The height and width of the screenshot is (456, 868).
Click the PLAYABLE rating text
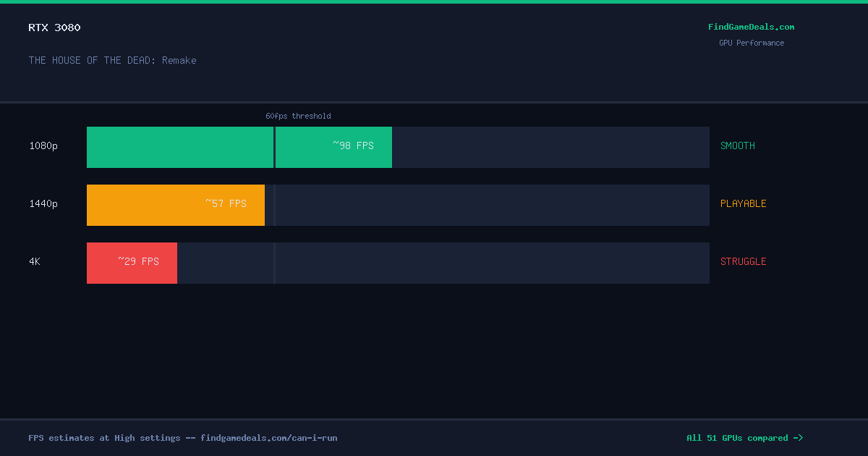[x=744, y=203]
